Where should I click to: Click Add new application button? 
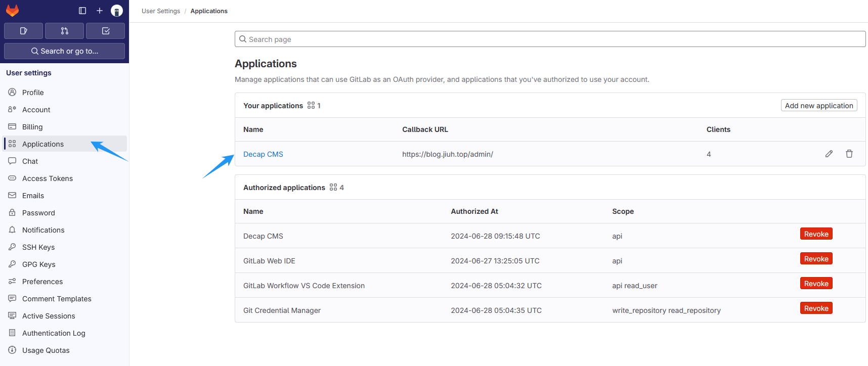[818, 106]
